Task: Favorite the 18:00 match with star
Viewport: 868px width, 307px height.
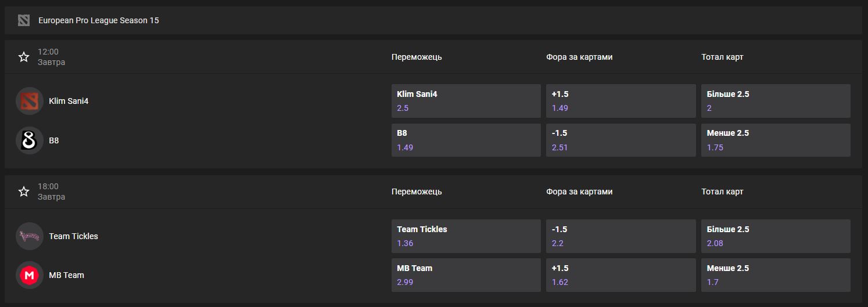Action: click(x=24, y=192)
